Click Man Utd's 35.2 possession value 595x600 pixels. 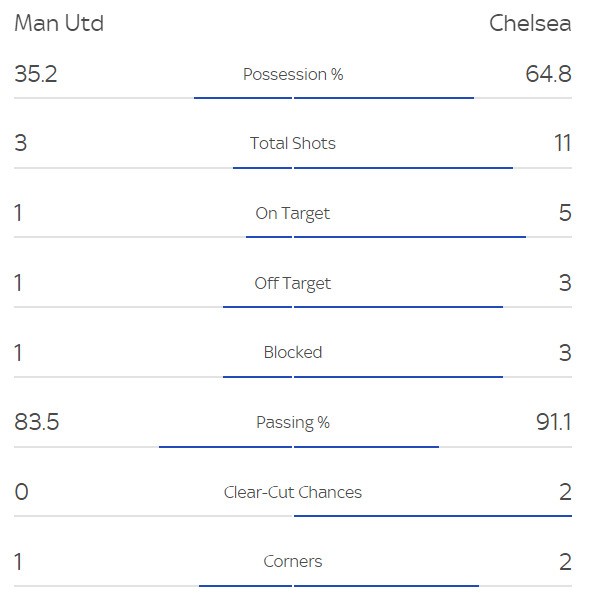(36, 74)
